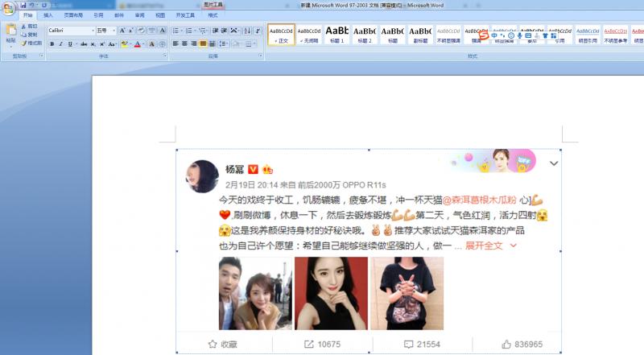Shrink font size icon
This screenshot has height=355, width=644.
point(130,31)
